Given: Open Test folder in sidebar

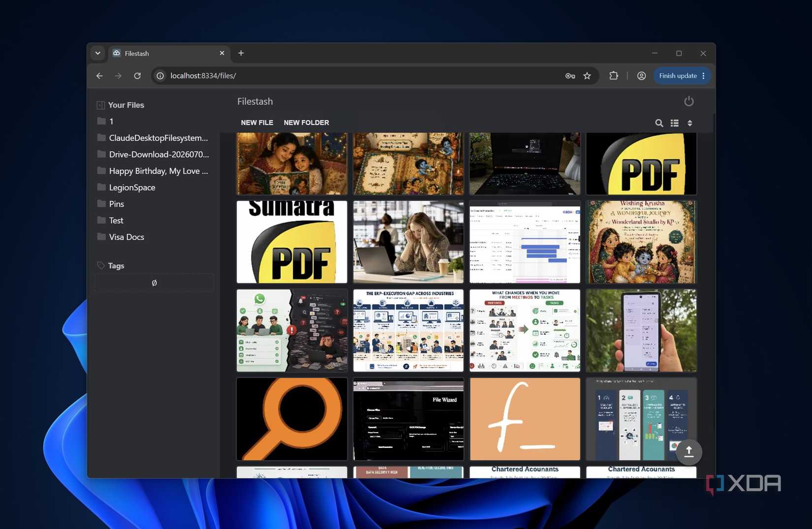Looking at the screenshot, I should tap(154, 220).
